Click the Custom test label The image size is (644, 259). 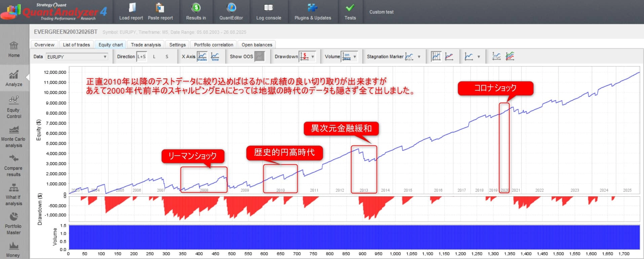(x=381, y=12)
